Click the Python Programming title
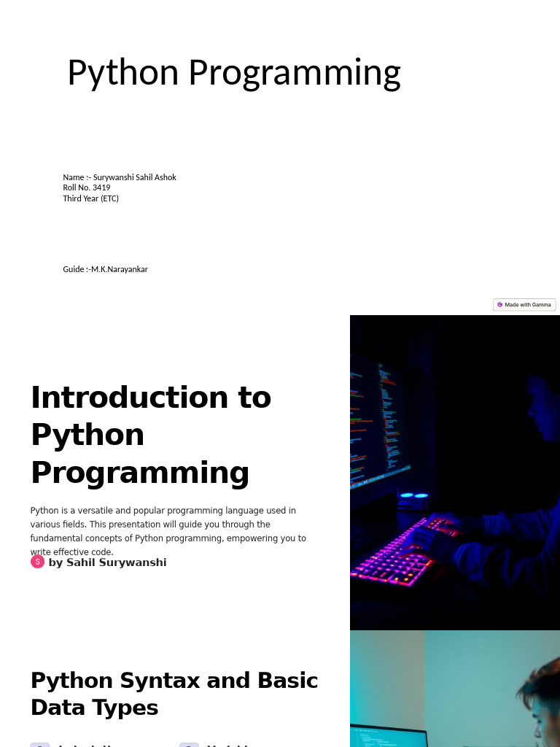This screenshot has height=747, width=560. (x=234, y=73)
